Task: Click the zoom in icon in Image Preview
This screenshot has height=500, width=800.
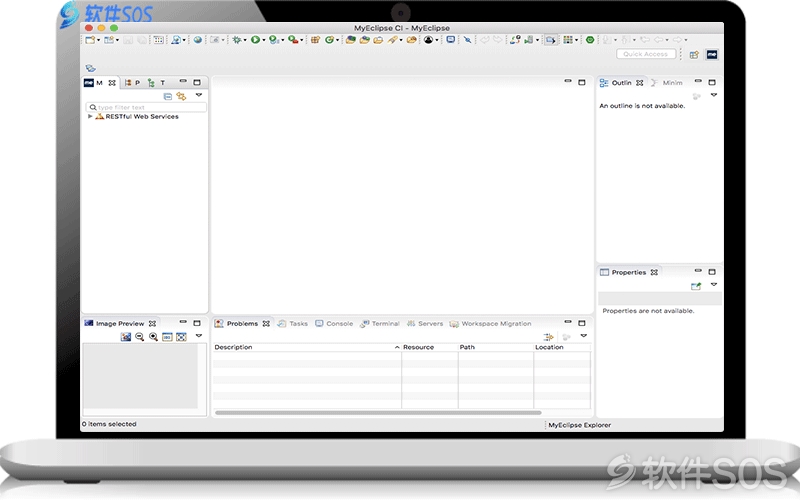Action: (153, 337)
